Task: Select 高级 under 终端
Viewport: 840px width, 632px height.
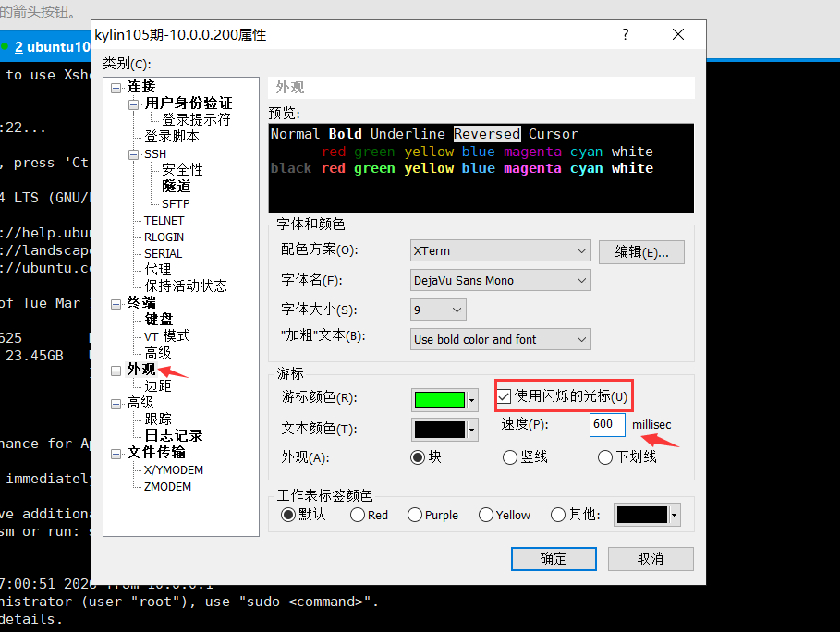Action: pyautogui.click(x=157, y=352)
